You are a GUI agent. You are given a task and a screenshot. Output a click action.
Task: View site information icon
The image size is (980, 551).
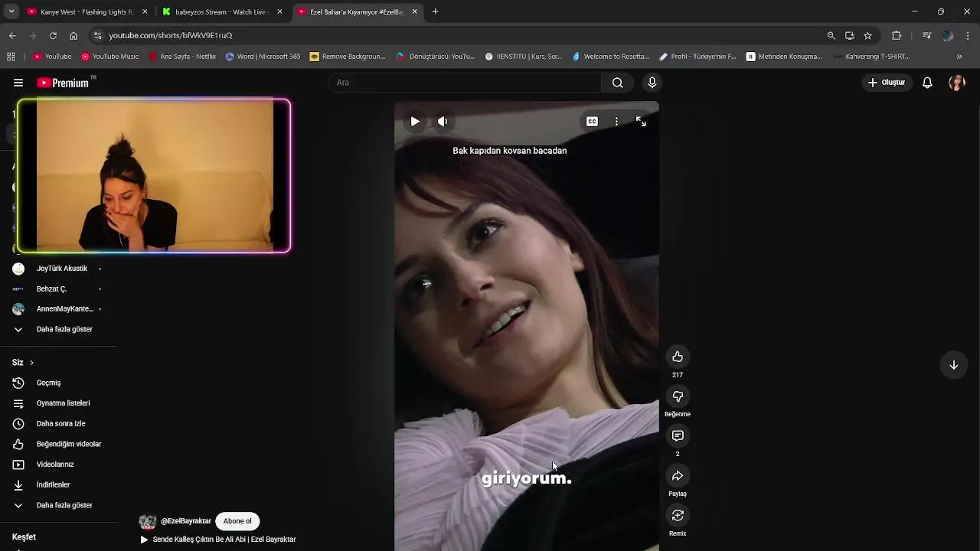coord(97,35)
